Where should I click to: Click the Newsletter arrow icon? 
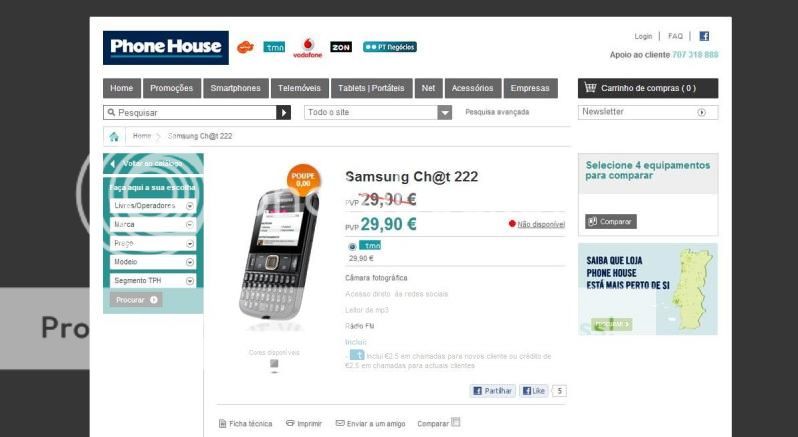point(701,112)
